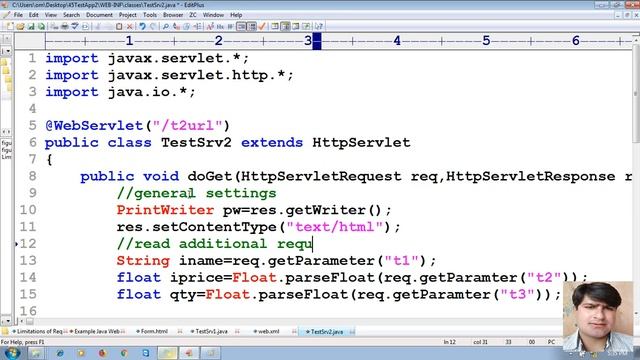This screenshot has width=640, height=360.
Task: Open Firefox from the taskbar
Action: [102, 353]
